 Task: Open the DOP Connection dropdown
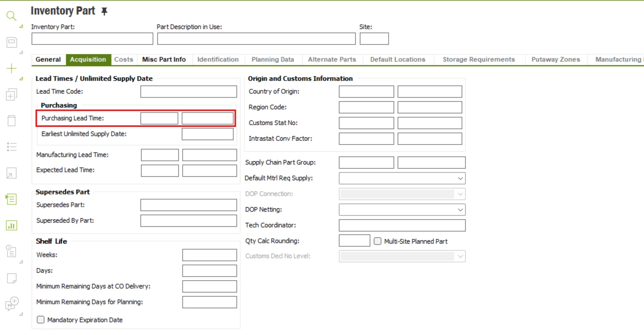pyautogui.click(x=402, y=194)
